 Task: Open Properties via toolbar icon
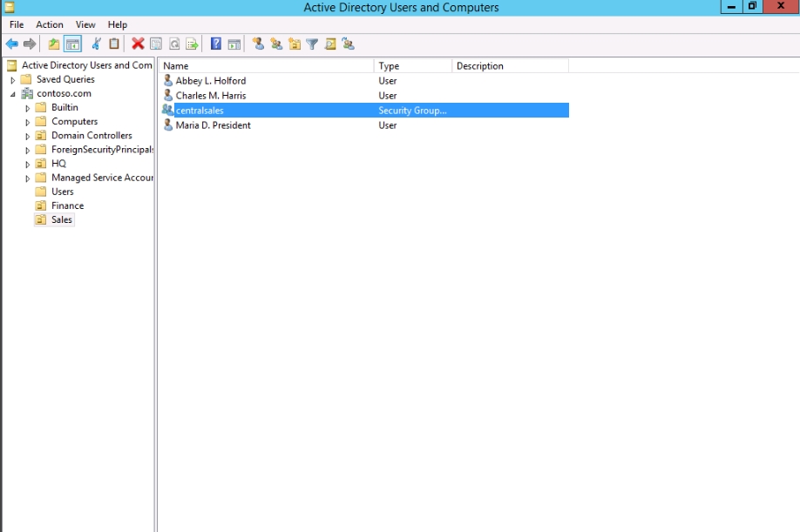click(156, 44)
